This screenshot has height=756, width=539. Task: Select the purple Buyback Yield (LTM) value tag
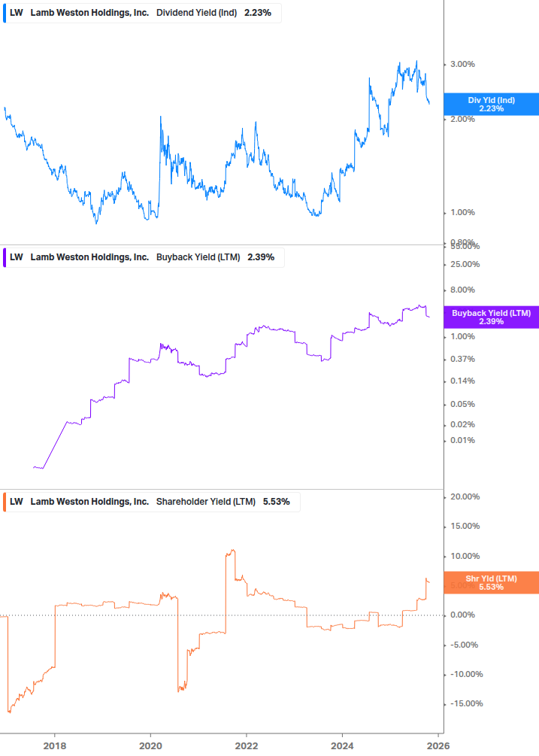pyautogui.click(x=491, y=317)
